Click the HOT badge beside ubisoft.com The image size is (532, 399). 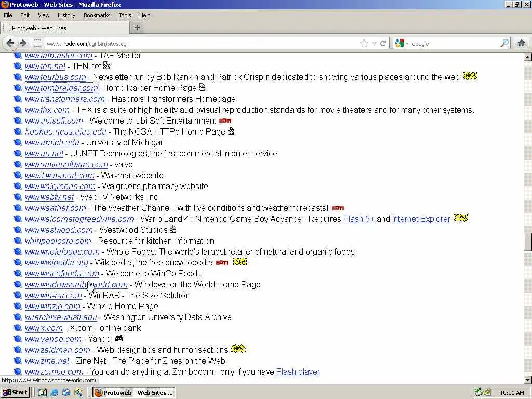225,121
